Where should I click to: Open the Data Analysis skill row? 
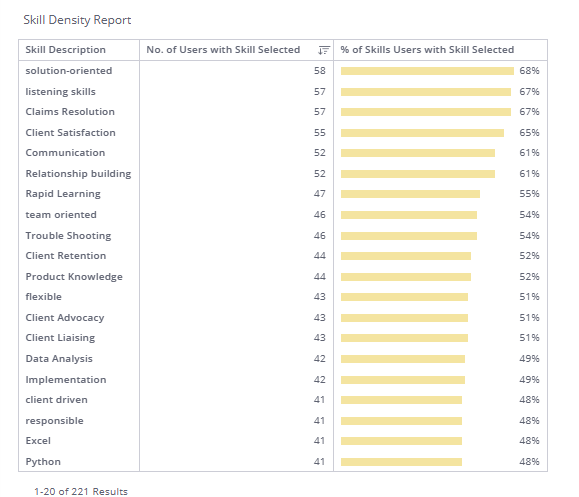pos(283,359)
